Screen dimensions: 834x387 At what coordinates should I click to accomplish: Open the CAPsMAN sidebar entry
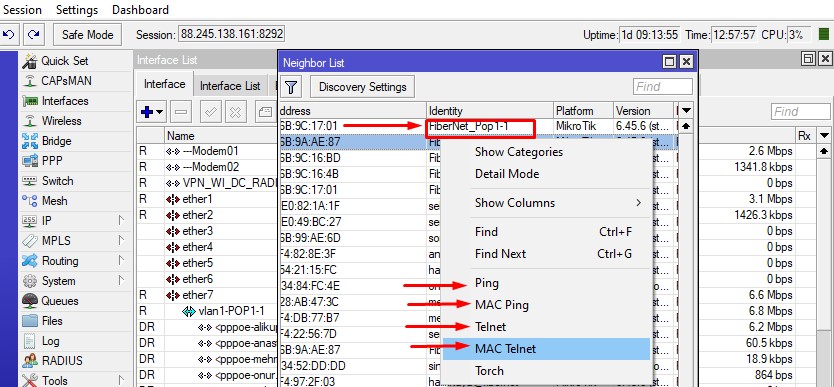[x=66, y=81]
